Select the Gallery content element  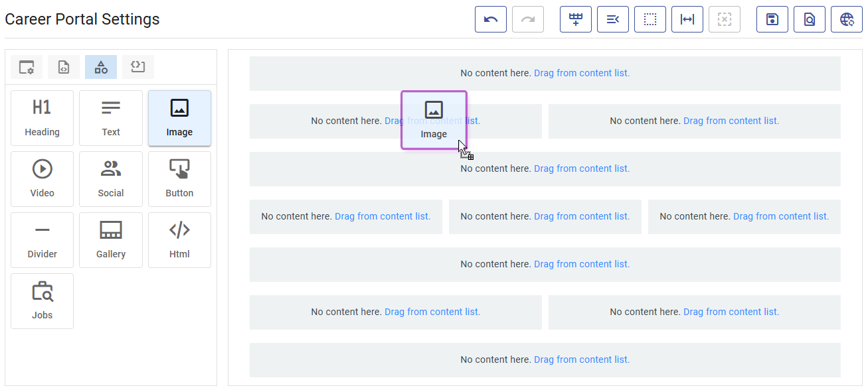pos(110,240)
